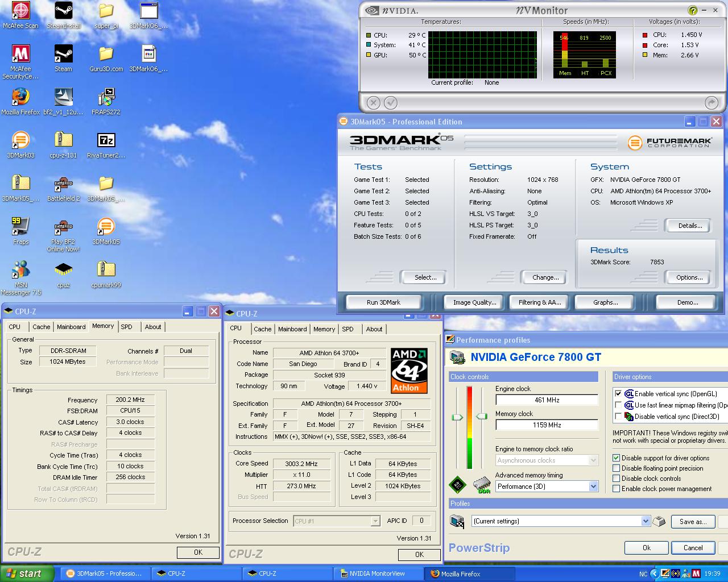The height and width of the screenshot is (582, 728).
Task: Open the Asynchronous clocks ratio dropdown
Action: 593,460
